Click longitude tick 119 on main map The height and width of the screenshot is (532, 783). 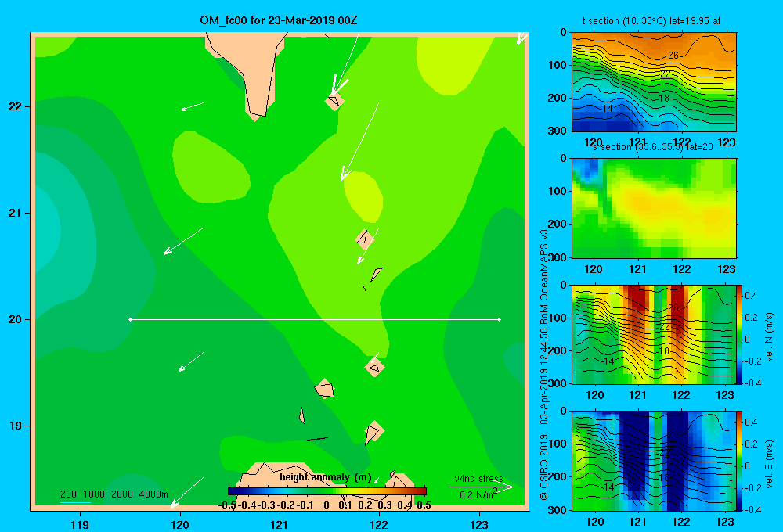click(x=80, y=524)
